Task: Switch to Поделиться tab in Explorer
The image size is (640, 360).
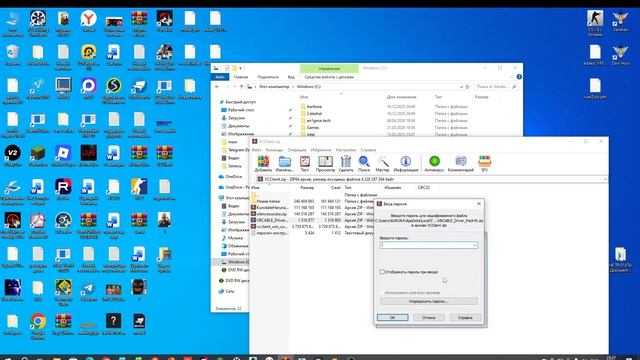Action: [x=268, y=77]
